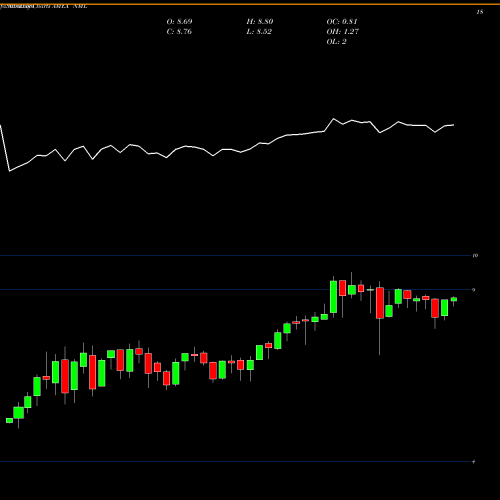Click the peak of the white indicator line

click(x=333, y=119)
